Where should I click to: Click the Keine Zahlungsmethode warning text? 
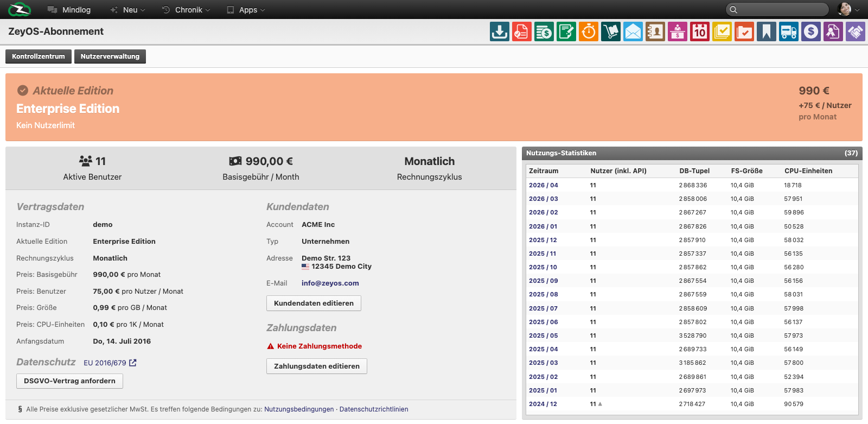click(x=320, y=346)
